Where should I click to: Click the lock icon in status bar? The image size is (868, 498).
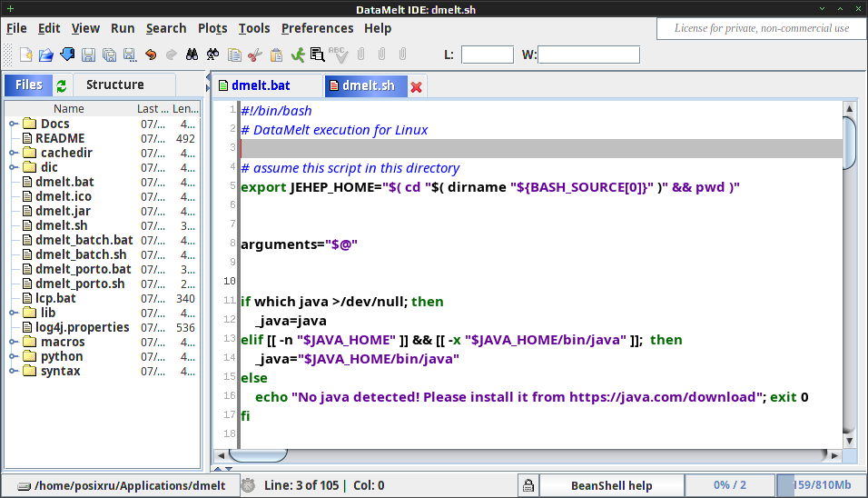tap(528, 485)
